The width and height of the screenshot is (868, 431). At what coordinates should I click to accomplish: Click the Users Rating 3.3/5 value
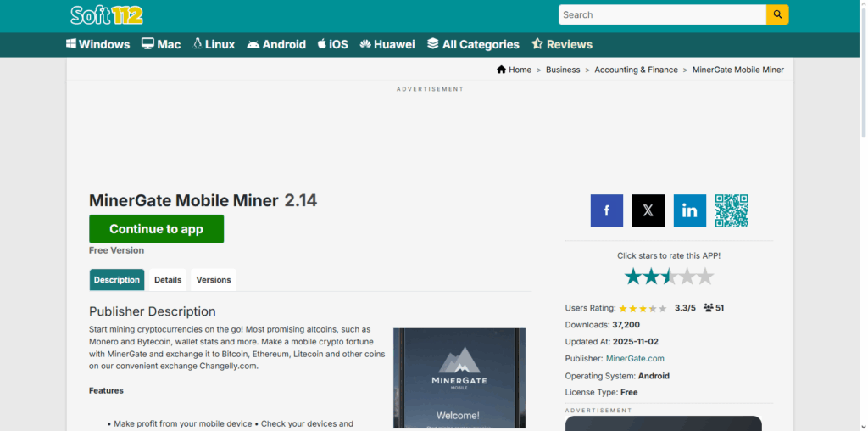coord(685,308)
